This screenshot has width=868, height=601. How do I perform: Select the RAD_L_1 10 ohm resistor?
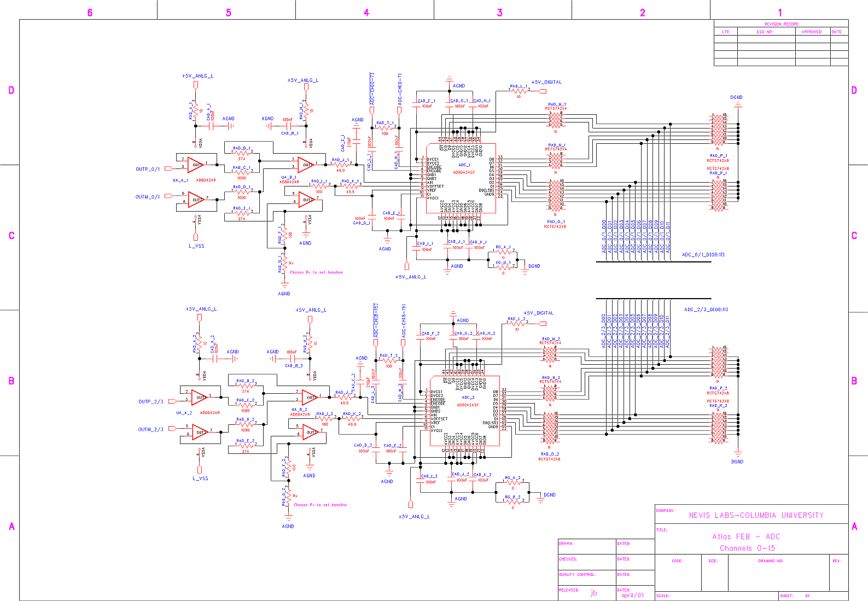coord(519,91)
